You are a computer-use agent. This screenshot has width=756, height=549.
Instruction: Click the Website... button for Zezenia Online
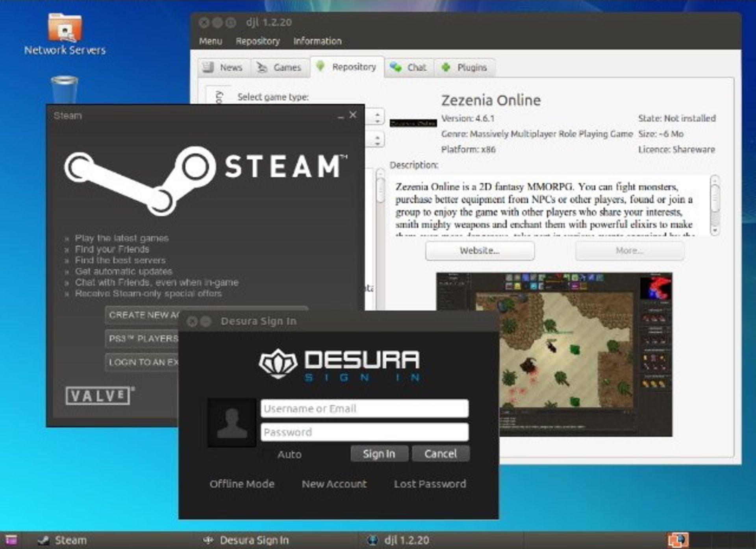(480, 251)
